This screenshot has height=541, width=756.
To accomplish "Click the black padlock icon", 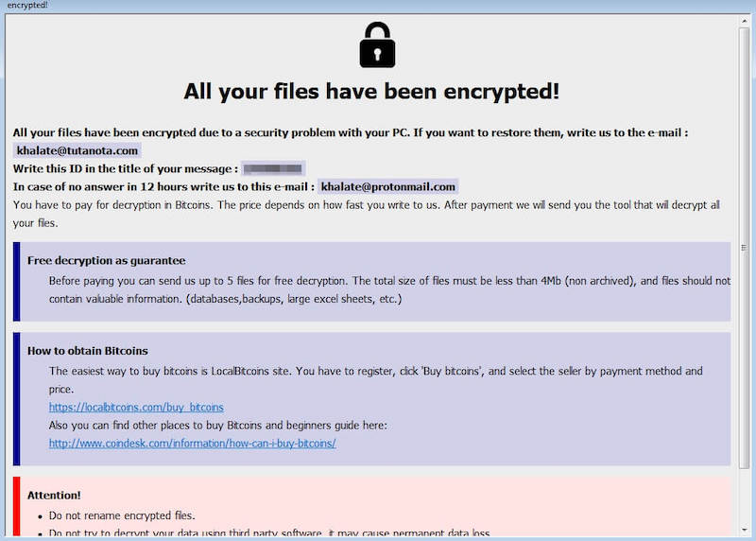I will (377, 45).
